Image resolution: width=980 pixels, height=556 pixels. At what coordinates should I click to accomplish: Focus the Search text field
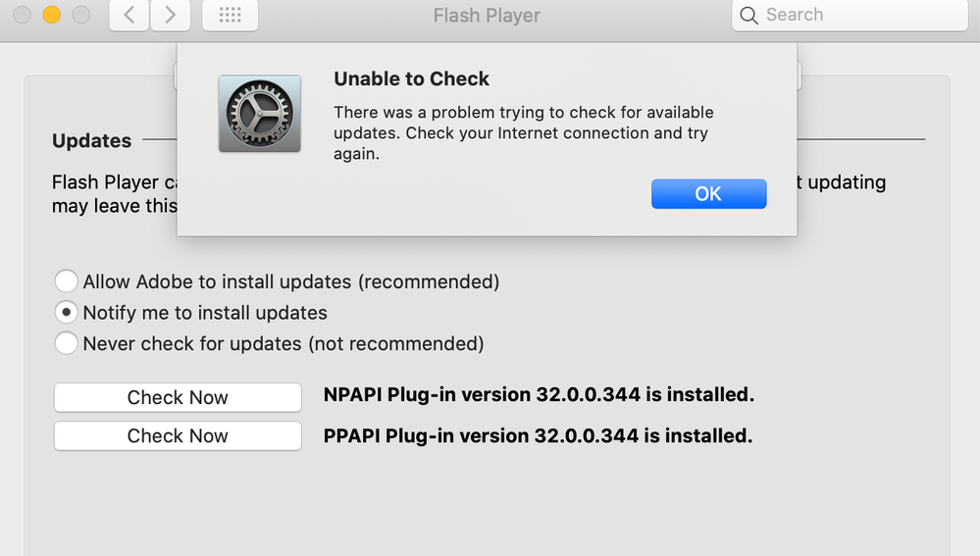click(858, 15)
